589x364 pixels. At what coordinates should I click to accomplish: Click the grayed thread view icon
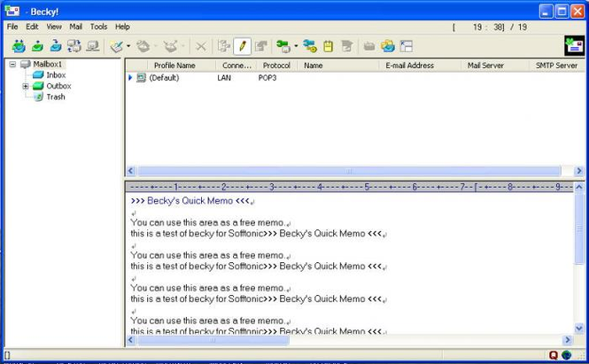pyautogui.click(x=224, y=46)
